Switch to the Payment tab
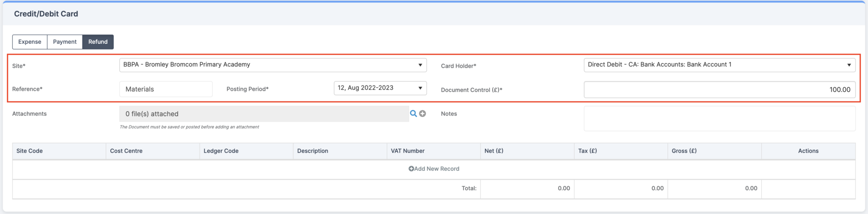Image resolution: width=868 pixels, height=214 pixels. (x=65, y=42)
